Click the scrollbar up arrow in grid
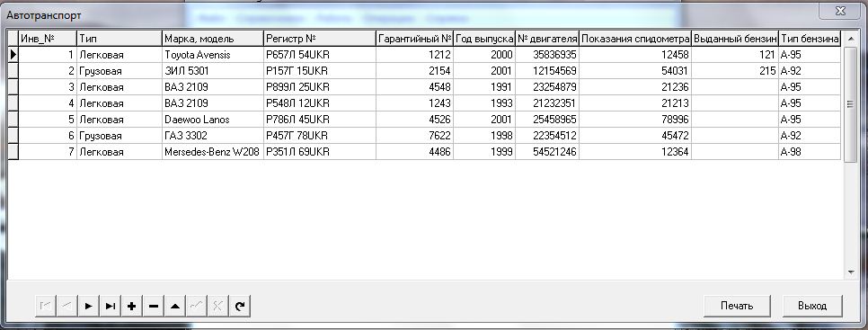The width and height of the screenshot is (868, 330). click(x=852, y=38)
